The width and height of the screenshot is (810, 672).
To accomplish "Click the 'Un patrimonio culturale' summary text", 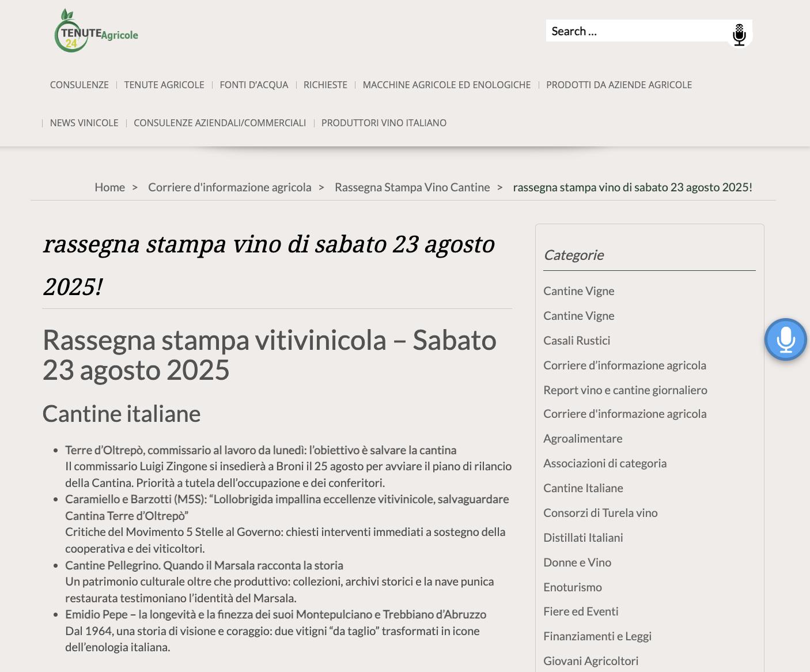I will (x=279, y=590).
